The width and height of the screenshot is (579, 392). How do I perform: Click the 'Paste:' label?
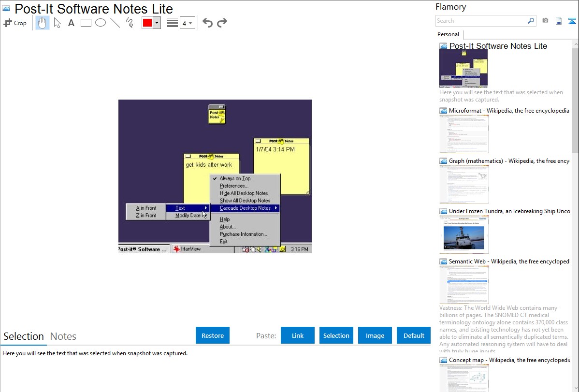[266, 335]
